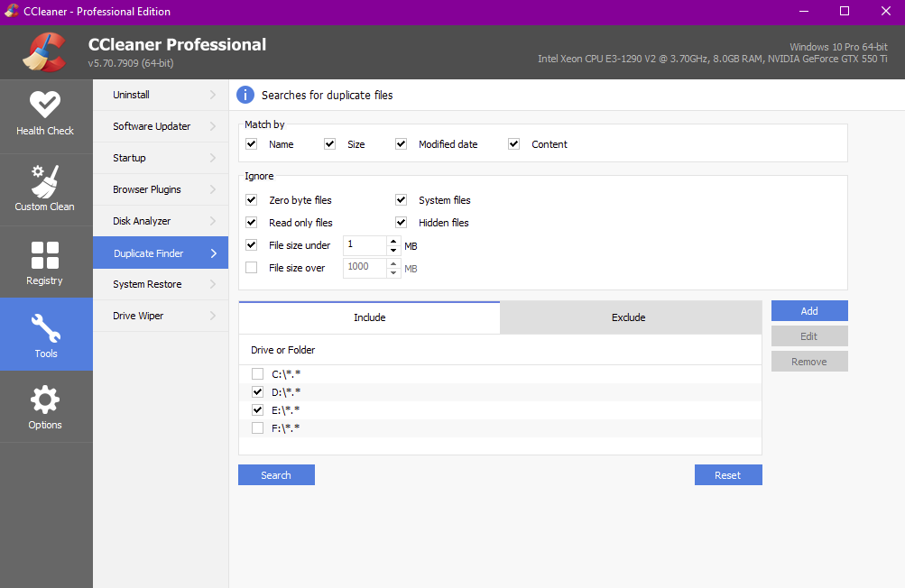Enable File size over option
This screenshot has height=588, width=905.
(x=251, y=267)
